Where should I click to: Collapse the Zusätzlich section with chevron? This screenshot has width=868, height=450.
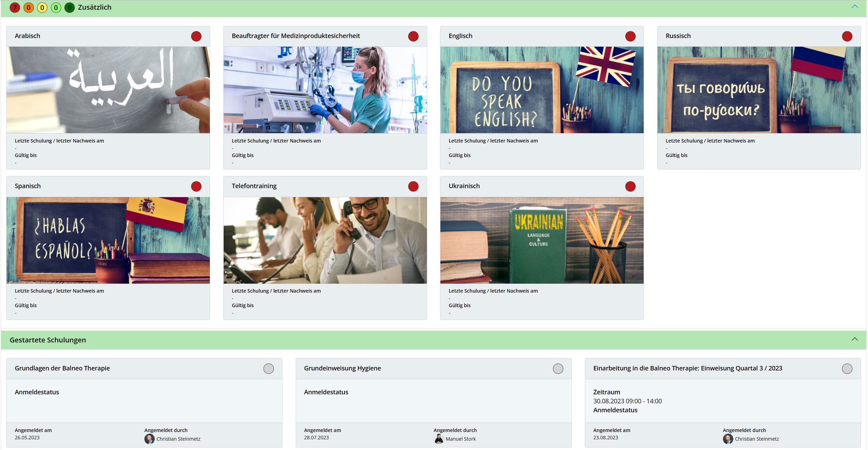pos(854,7)
